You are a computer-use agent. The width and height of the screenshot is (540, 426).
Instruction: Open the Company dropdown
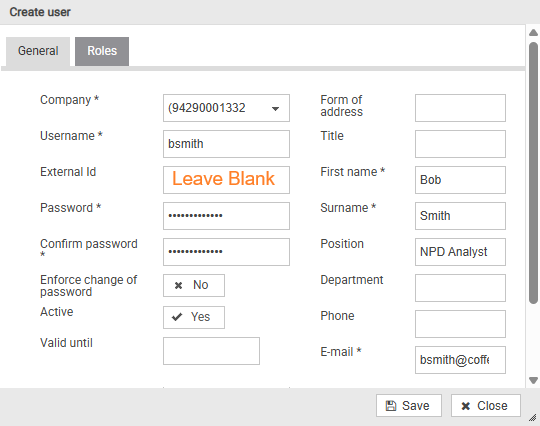pyautogui.click(x=226, y=108)
